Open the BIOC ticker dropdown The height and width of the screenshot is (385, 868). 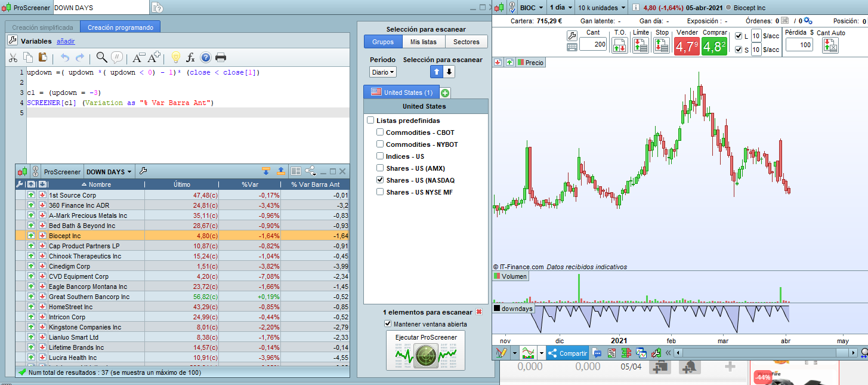[531, 8]
